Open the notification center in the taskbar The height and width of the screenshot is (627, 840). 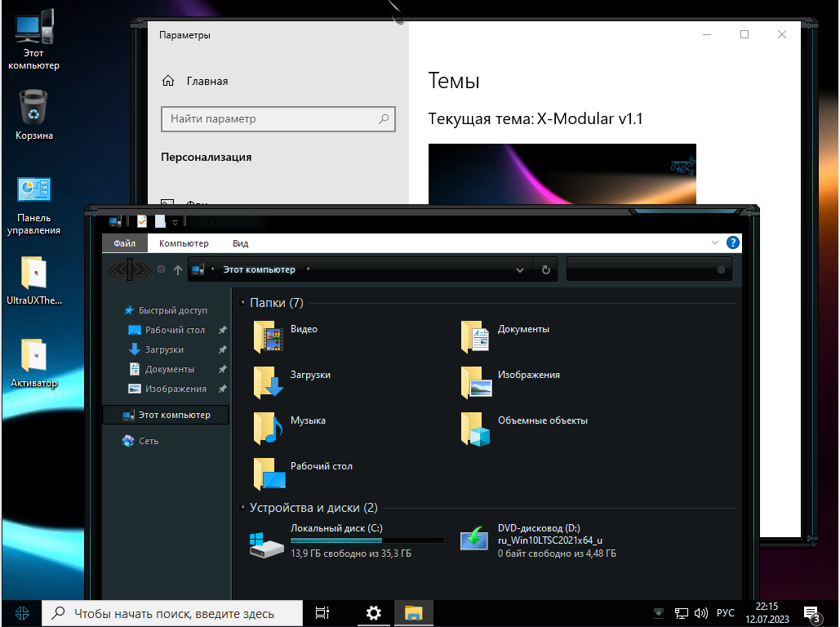(811, 613)
